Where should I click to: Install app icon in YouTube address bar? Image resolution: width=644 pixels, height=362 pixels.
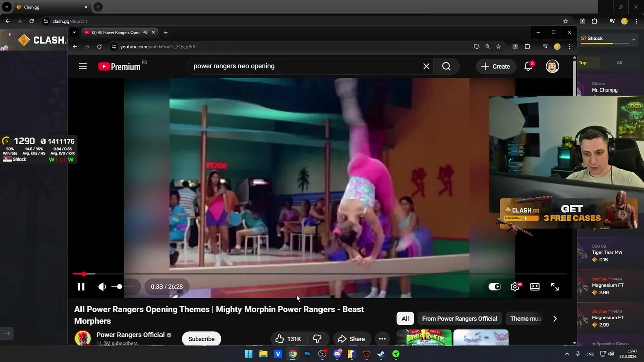(x=477, y=47)
